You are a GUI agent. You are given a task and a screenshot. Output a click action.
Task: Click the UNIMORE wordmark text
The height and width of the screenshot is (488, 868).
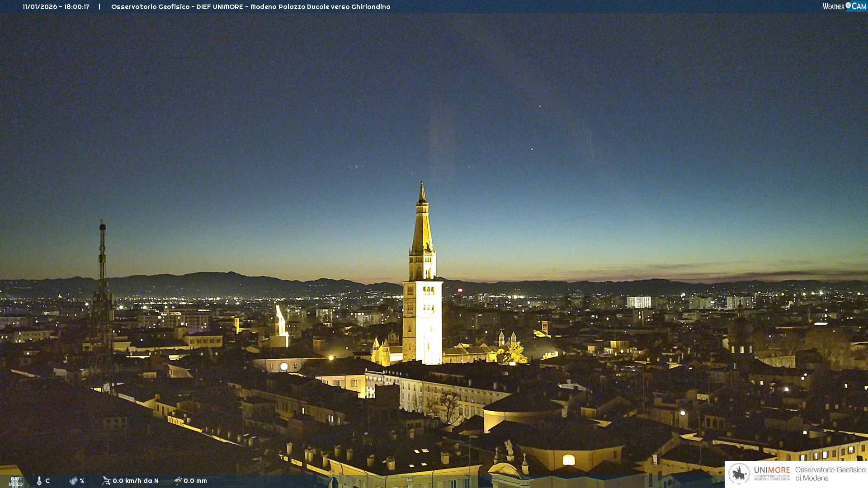772,470
